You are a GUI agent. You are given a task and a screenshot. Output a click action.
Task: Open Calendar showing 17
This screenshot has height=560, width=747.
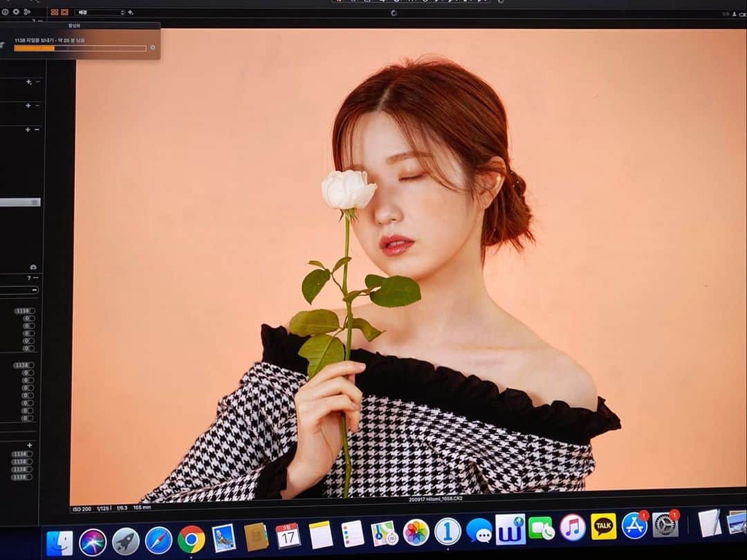click(x=288, y=536)
